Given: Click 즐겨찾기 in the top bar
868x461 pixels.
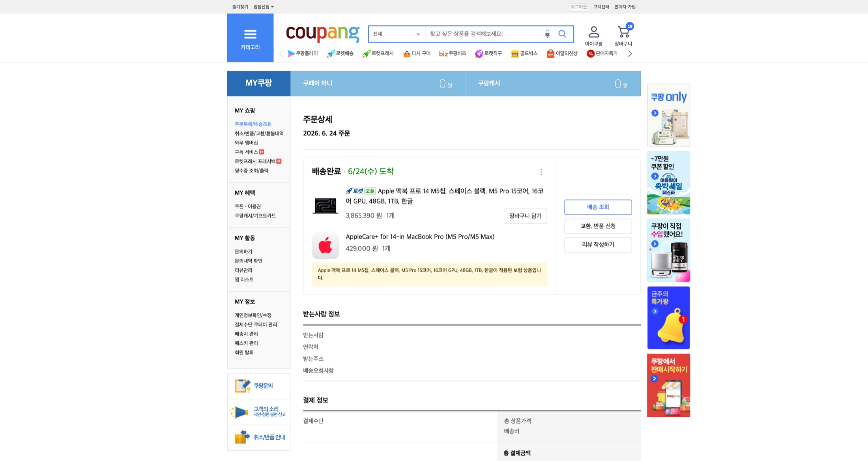Looking at the screenshot, I should pyautogui.click(x=240, y=7).
